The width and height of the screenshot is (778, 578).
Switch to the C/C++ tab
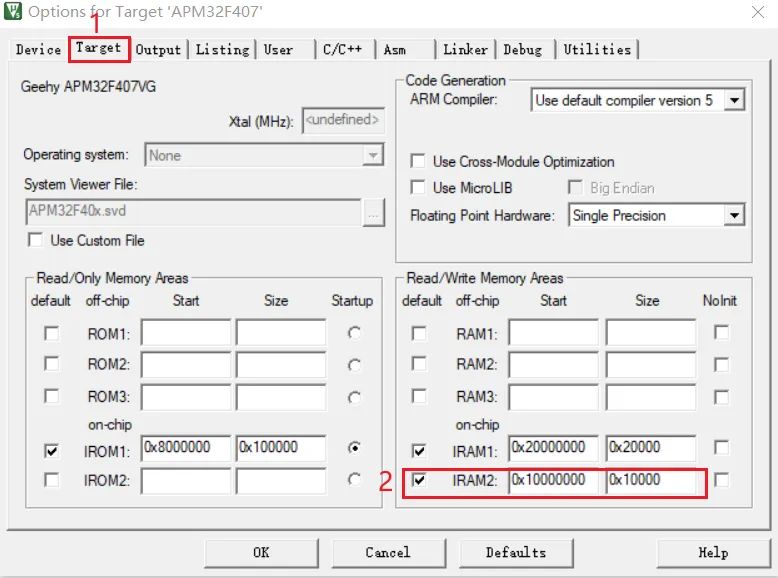click(x=341, y=49)
